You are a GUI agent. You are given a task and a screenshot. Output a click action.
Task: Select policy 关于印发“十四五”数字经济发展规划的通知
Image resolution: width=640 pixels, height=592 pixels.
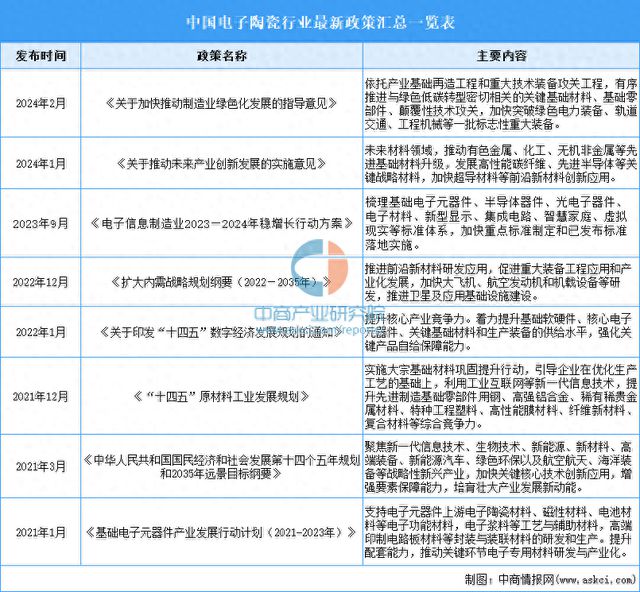point(222,332)
